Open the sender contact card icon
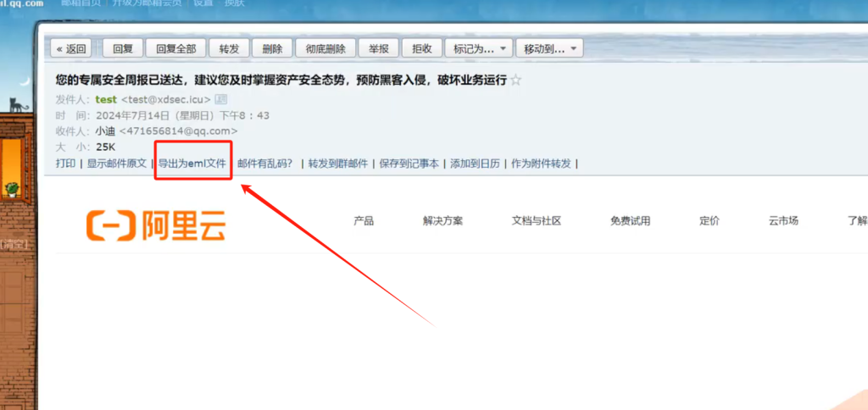 point(221,100)
